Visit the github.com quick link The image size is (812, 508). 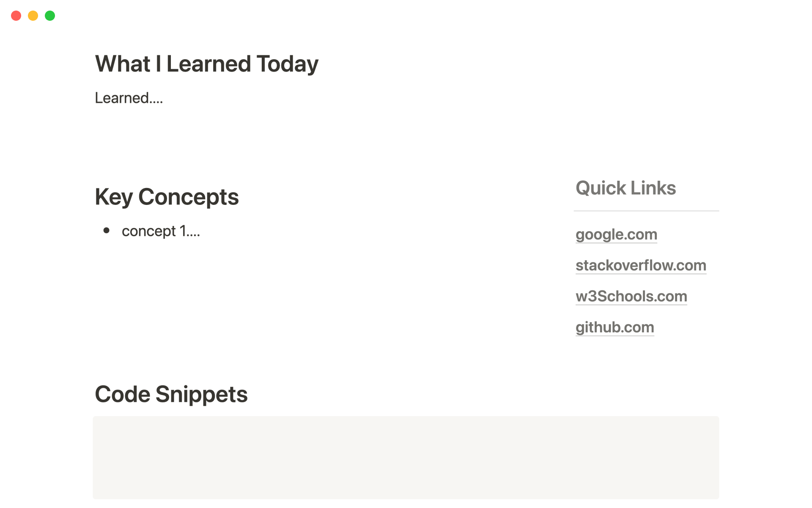click(614, 327)
